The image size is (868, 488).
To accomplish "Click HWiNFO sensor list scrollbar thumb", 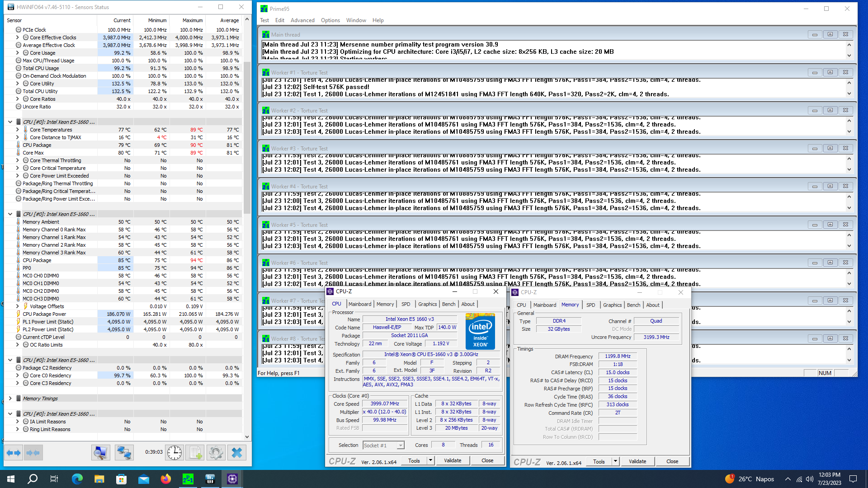I will 247,138.
